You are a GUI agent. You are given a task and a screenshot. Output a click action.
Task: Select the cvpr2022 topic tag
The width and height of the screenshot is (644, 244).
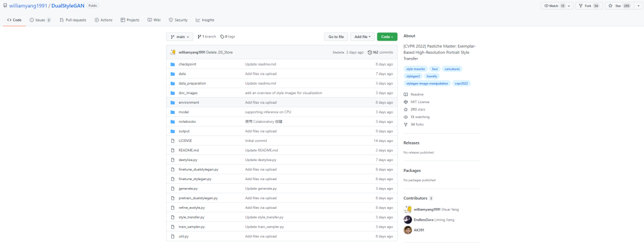(x=462, y=84)
